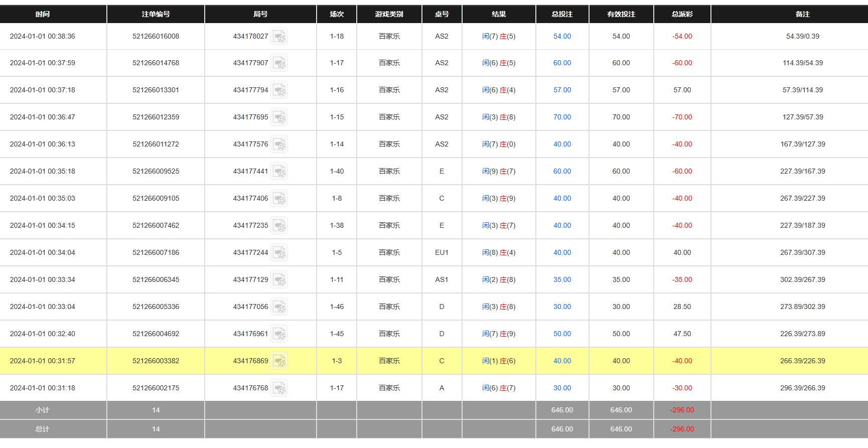Image resolution: width=868 pixels, height=448 pixels.
Task: Click session 1-38 cell
Action: click(x=337, y=225)
